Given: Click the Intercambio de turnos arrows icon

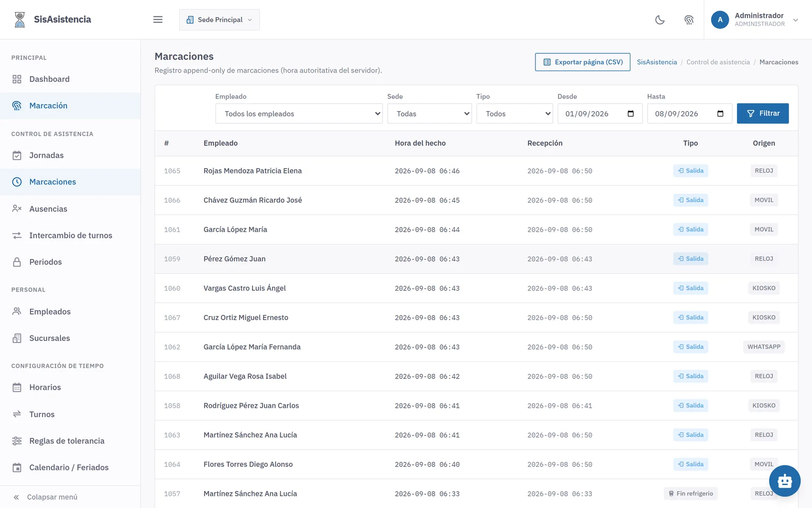Looking at the screenshot, I should tap(17, 235).
